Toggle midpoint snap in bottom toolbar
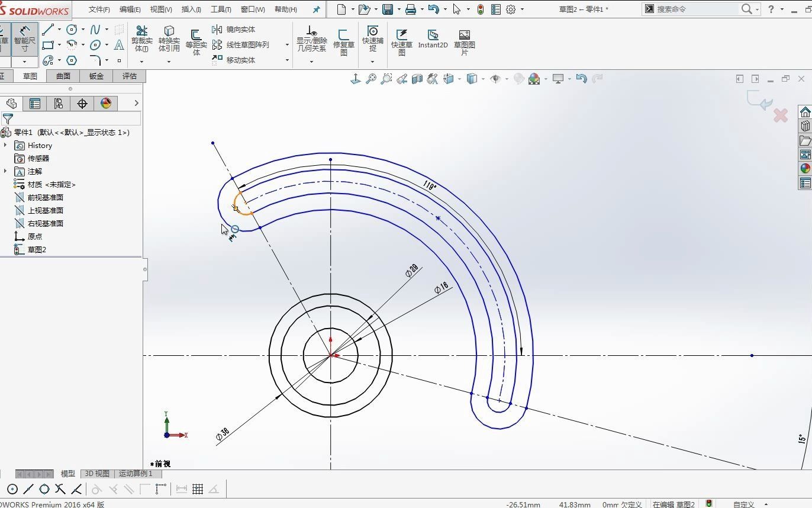The width and height of the screenshot is (812, 508). (x=28, y=489)
